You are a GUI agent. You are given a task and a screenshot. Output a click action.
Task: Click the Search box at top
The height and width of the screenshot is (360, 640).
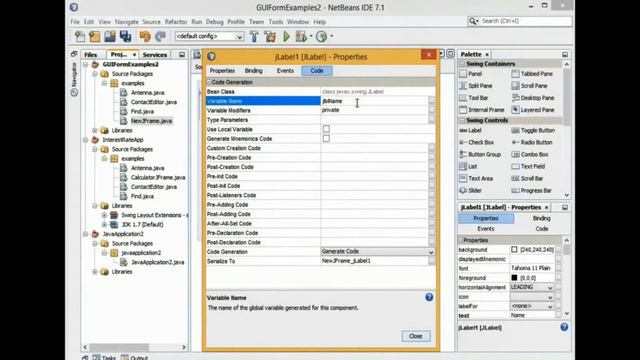520,21
